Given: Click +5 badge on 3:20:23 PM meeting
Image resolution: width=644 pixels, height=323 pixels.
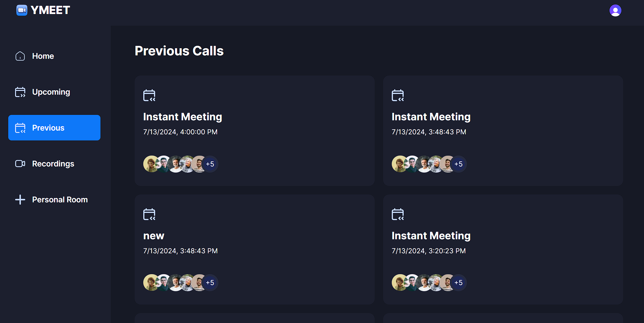Looking at the screenshot, I should (x=458, y=283).
